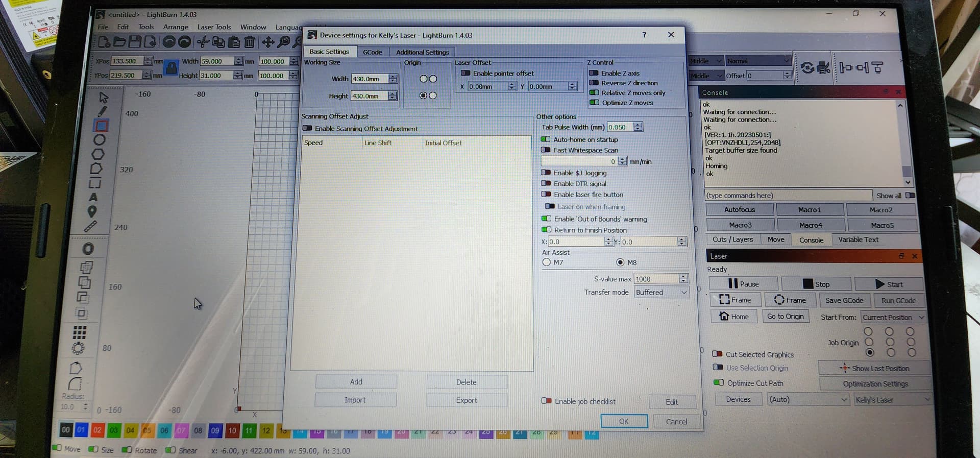980x458 pixels.
Task: Open a file with the folder icon
Action: click(119, 42)
